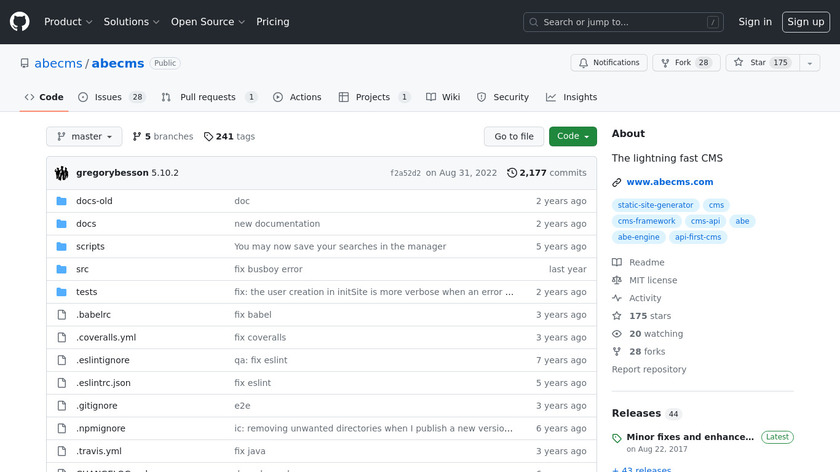Select the static-site-generator topic tag
Screen dimensions: 840x472
655,205
